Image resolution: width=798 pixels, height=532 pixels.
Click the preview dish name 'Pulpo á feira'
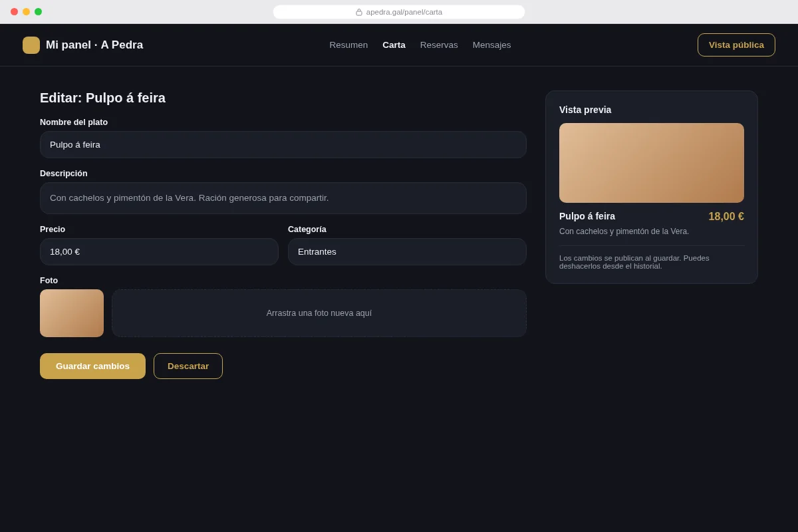587,216
